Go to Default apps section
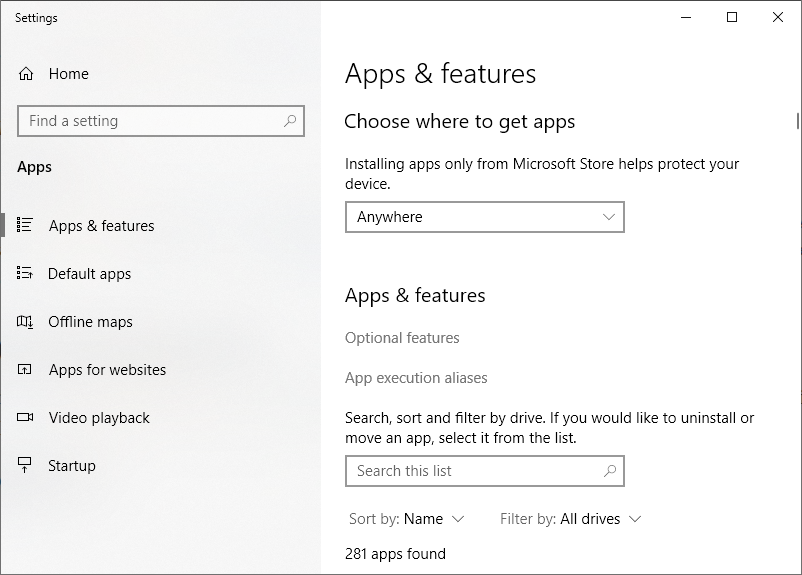 click(x=90, y=274)
